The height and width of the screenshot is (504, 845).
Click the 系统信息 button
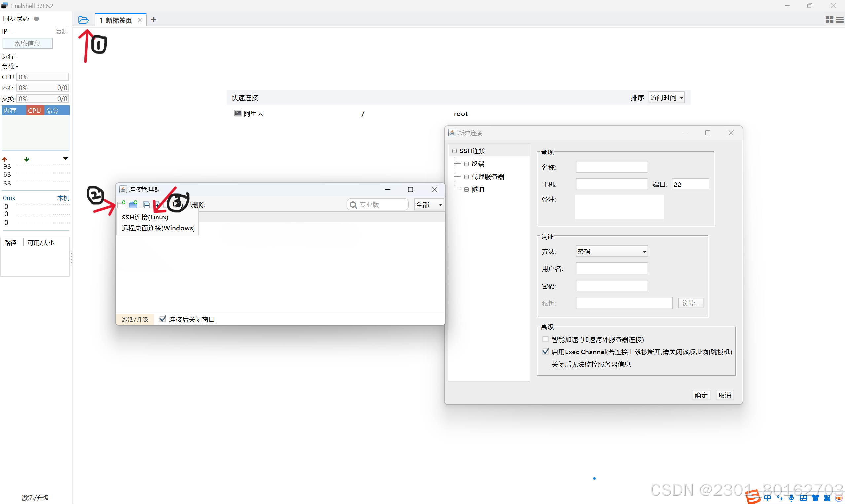pos(27,43)
